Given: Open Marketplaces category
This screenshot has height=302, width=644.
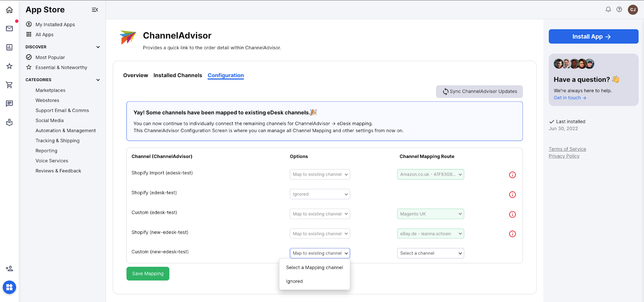Looking at the screenshot, I should 50,91.
